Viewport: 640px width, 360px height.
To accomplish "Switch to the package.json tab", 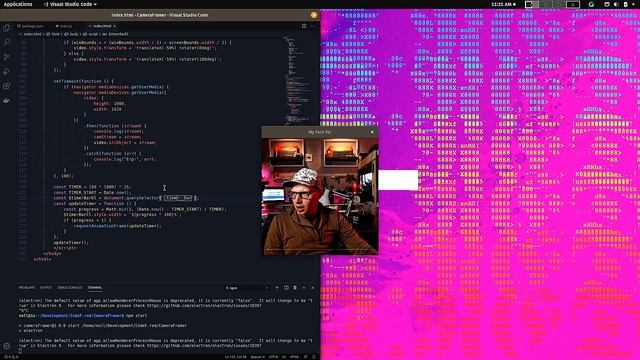I will [x=31, y=26].
